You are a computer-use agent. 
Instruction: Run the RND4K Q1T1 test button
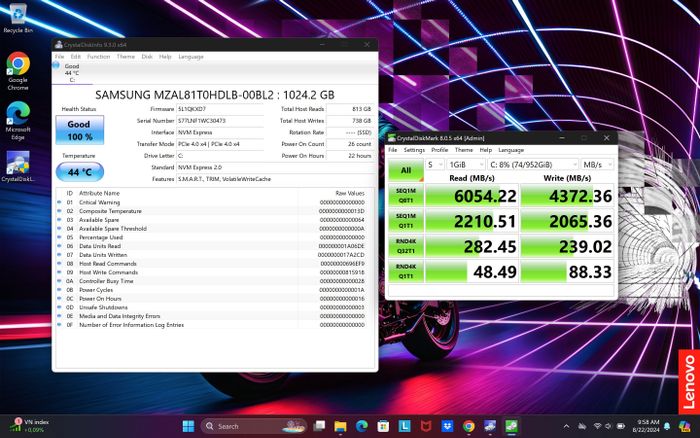tap(406, 271)
